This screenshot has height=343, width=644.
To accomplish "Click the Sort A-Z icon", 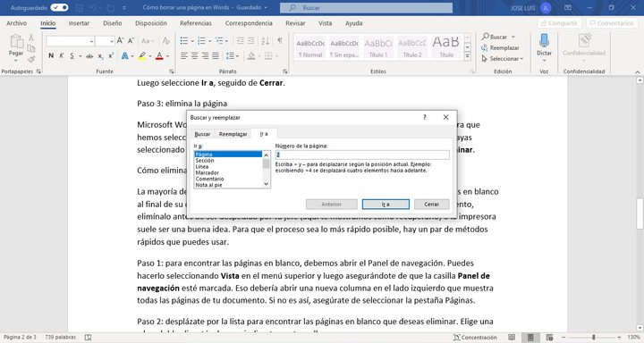I will coord(266,40).
